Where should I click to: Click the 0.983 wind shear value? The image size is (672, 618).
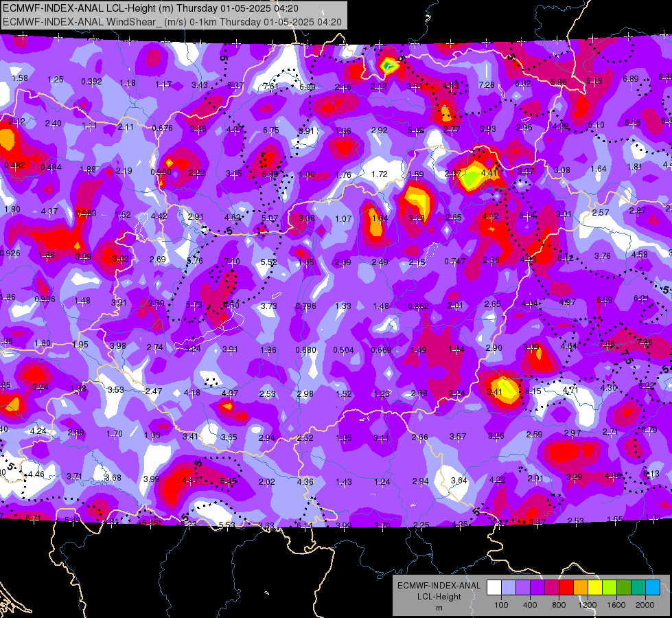click(86, 213)
